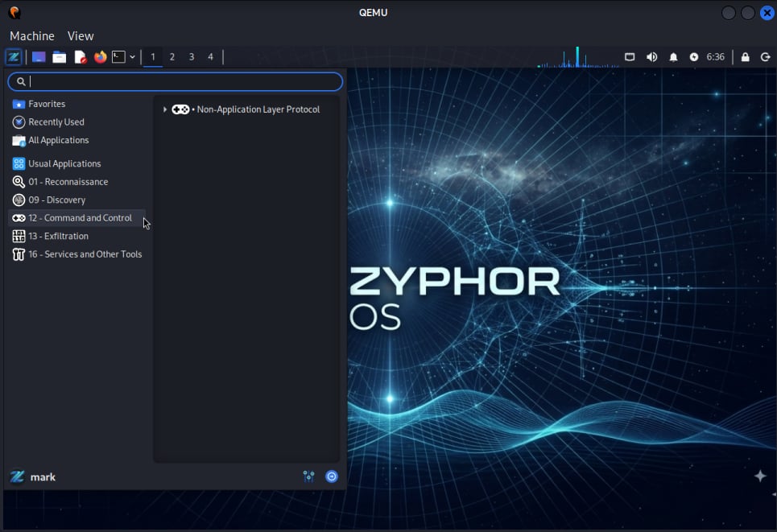Open the terminal dropdown arrow
777x532 pixels.
point(132,57)
